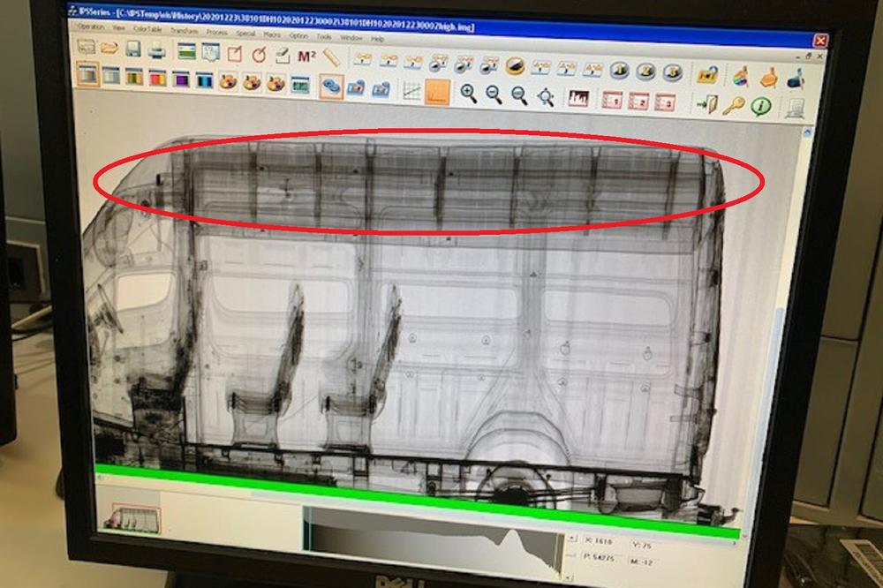Click the gold key icon

point(733,105)
